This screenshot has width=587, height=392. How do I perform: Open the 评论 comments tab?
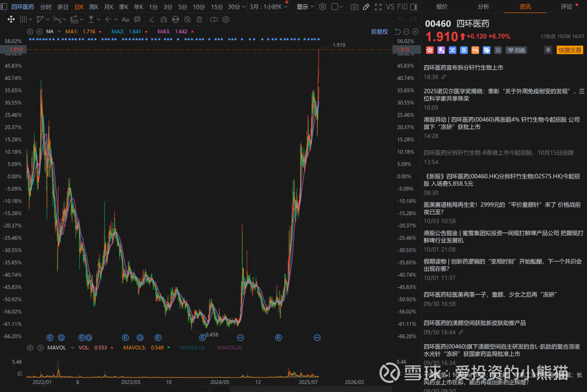point(566,7)
